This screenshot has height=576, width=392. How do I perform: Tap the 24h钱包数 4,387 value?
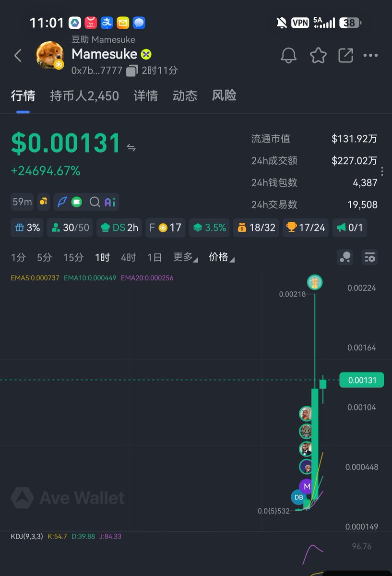[x=365, y=182]
